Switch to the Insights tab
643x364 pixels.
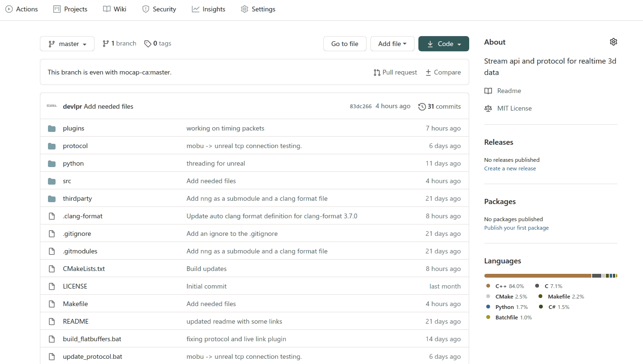click(x=208, y=9)
